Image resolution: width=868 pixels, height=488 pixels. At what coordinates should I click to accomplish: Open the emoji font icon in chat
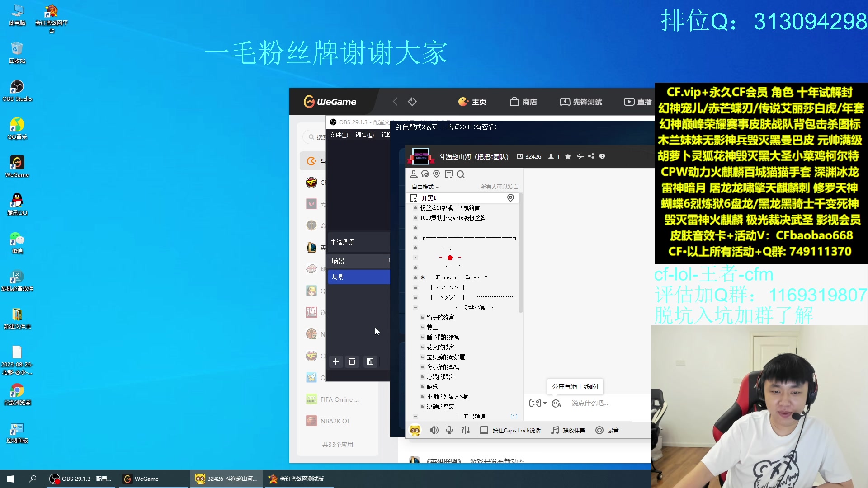557,403
